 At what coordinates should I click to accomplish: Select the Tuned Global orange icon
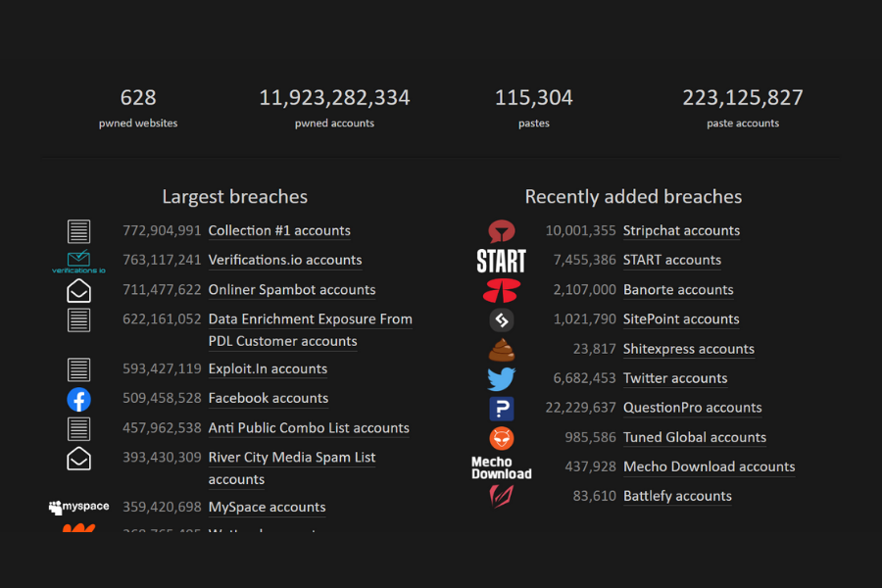(501, 437)
